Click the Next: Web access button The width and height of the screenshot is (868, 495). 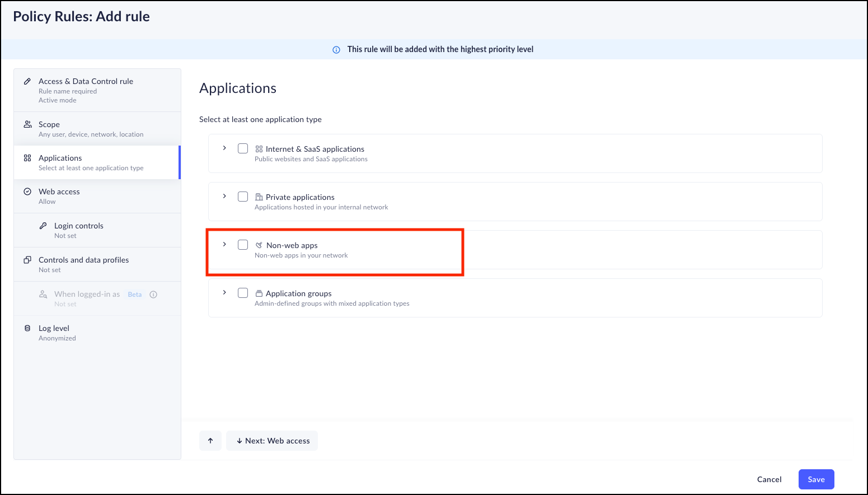coord(272,441)
